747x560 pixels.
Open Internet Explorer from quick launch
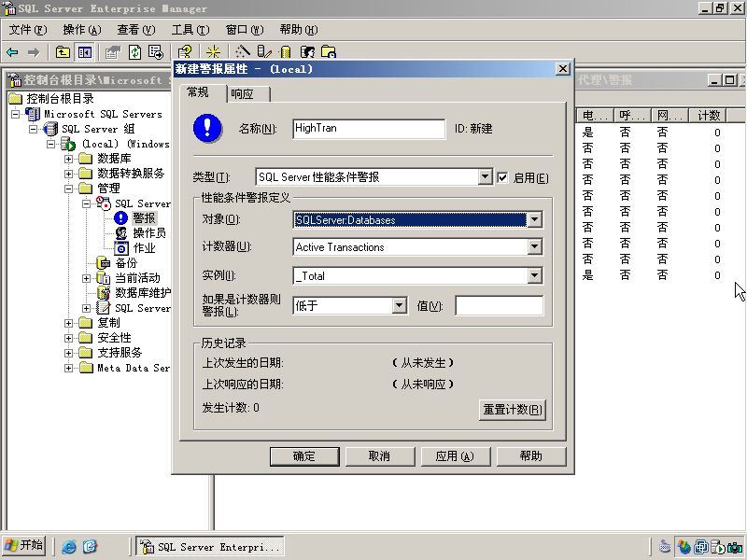pos(69,547)
